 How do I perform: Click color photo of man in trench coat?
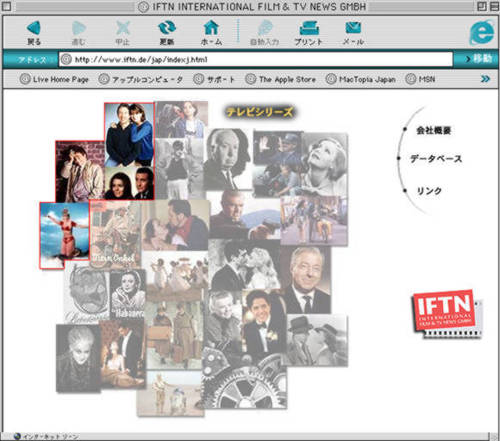(80, 171)
